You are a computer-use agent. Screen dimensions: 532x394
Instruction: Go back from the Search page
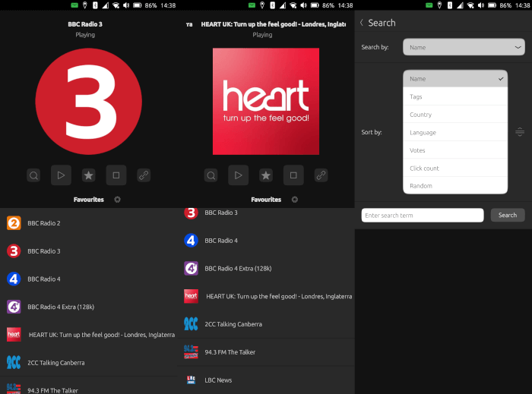point(362,23)
